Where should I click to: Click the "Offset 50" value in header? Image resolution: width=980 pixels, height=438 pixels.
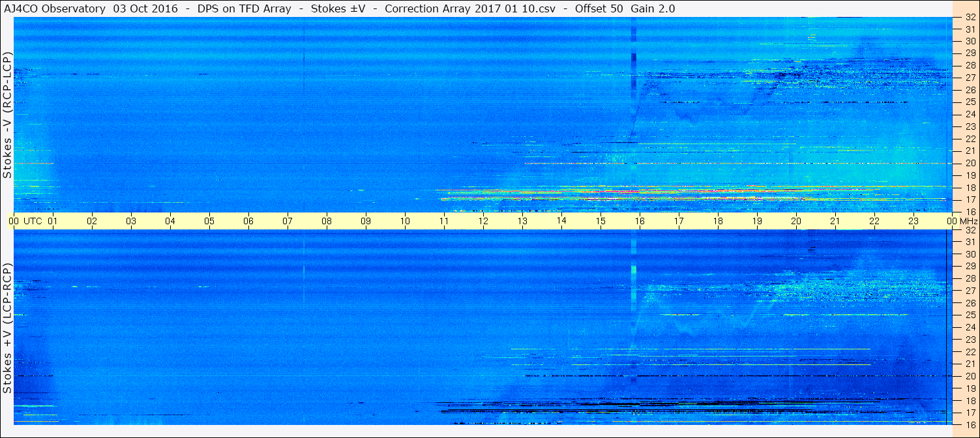pos(599,8)
